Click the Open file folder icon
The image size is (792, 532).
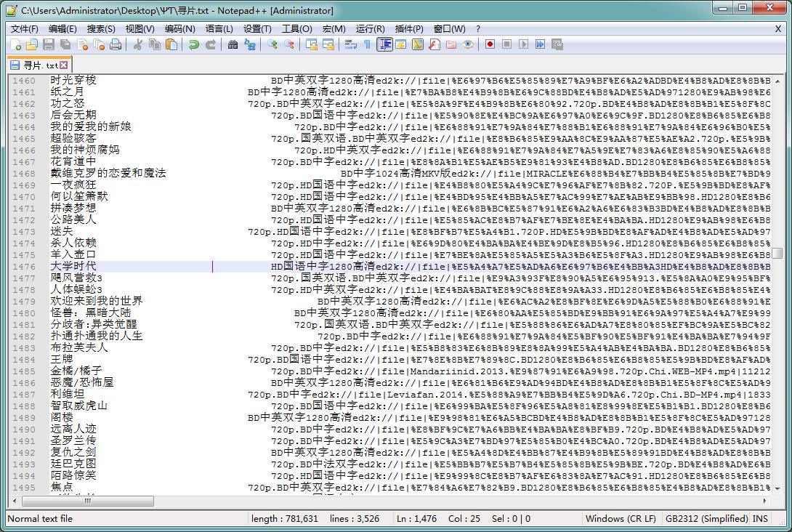(x=32, y=45)
